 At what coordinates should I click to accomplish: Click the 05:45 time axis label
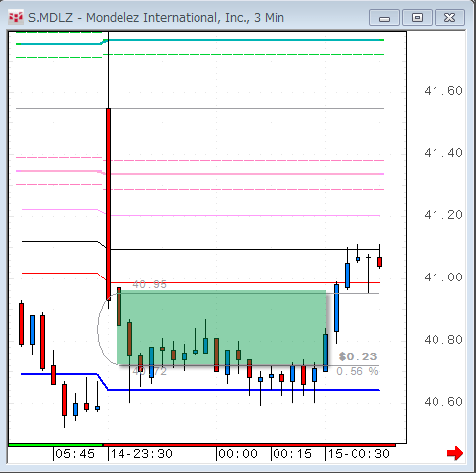(75, 454)
